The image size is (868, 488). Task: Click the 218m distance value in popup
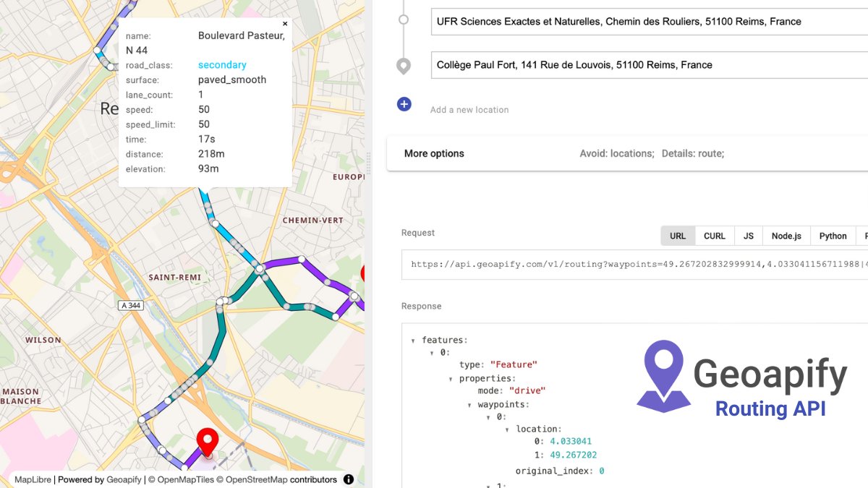coord(211,154)
